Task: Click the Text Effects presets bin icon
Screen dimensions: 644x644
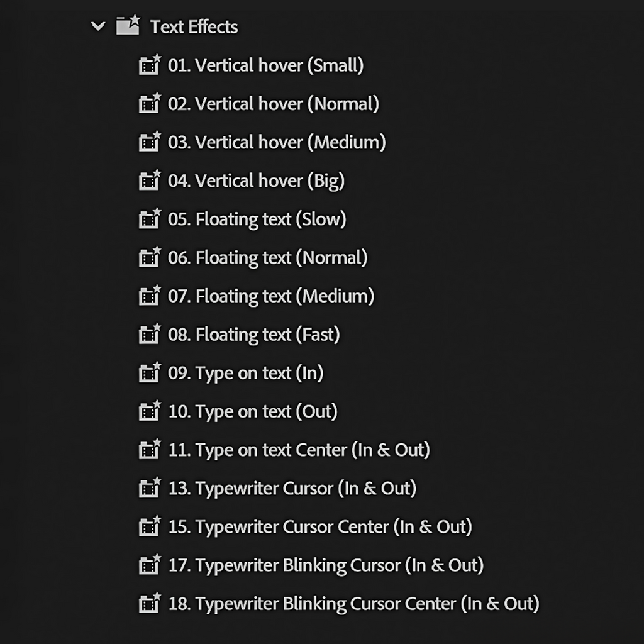Action: pos(128,26)
